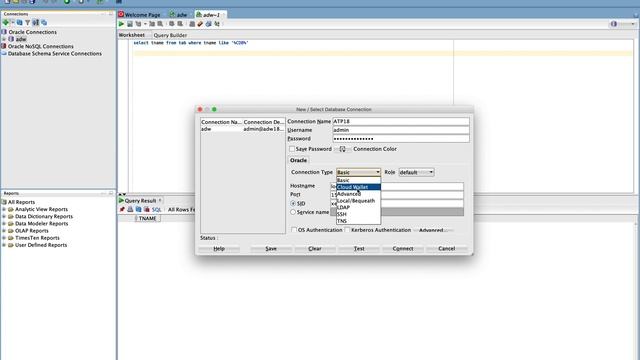
Task: Click the Save button in dialog
Action: 271,249
